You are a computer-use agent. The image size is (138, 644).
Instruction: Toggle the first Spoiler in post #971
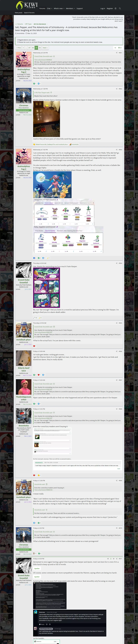(x=37, y=569)
